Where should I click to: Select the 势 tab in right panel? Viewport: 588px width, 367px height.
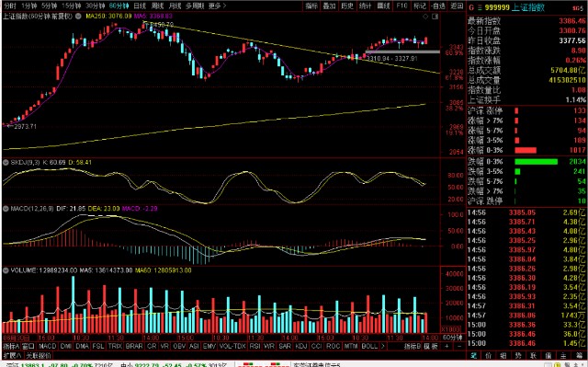(x=518, y=355)
